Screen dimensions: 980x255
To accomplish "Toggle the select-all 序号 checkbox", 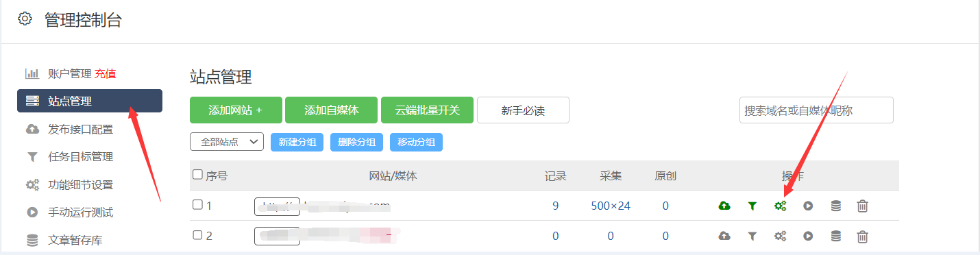I will click(x=198, y=175).
